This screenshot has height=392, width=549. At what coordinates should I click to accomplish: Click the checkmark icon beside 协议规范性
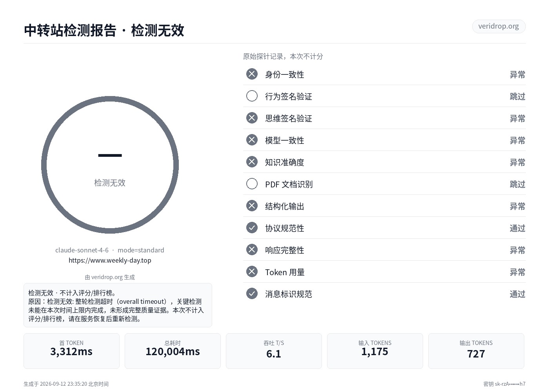click(x=252, y=228)
